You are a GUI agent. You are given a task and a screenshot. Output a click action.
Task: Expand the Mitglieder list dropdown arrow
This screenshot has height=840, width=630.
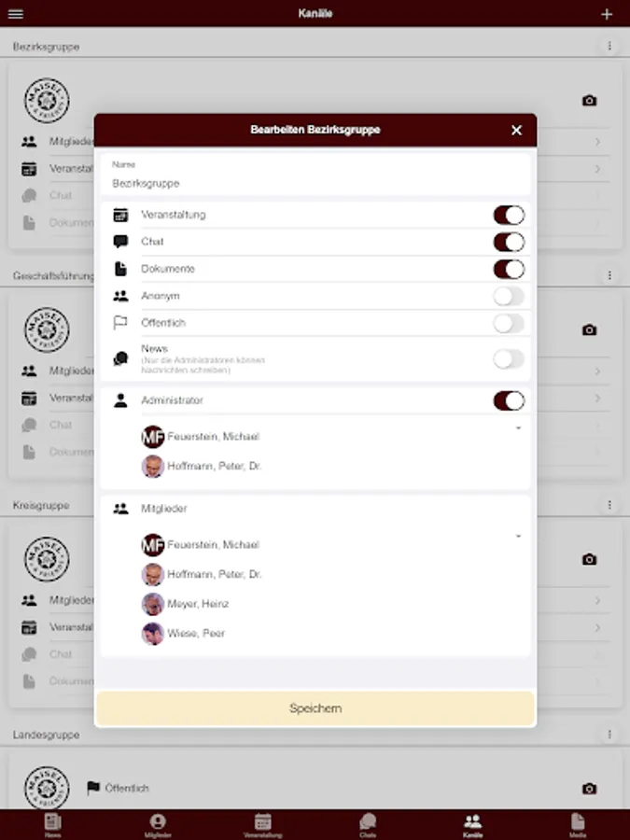coord(518,537)
